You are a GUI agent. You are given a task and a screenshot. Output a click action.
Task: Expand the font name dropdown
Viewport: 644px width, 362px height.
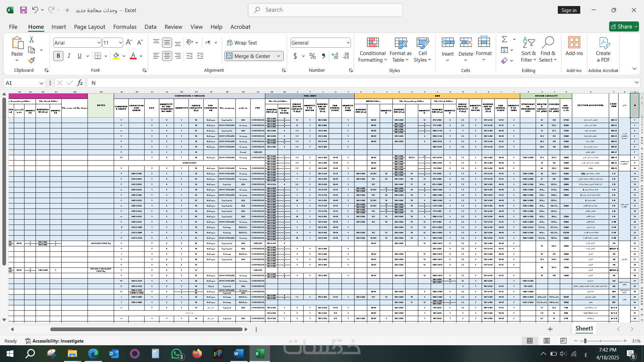[99, 43]
